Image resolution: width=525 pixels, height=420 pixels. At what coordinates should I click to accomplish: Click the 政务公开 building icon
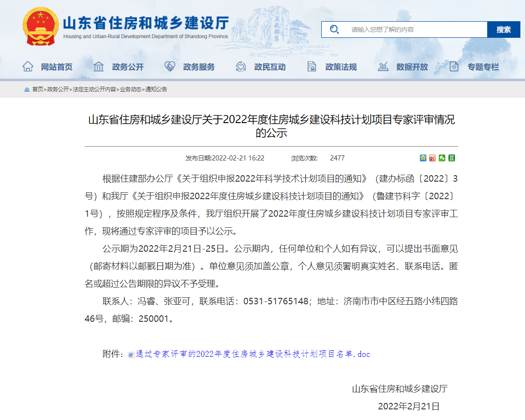98,66
